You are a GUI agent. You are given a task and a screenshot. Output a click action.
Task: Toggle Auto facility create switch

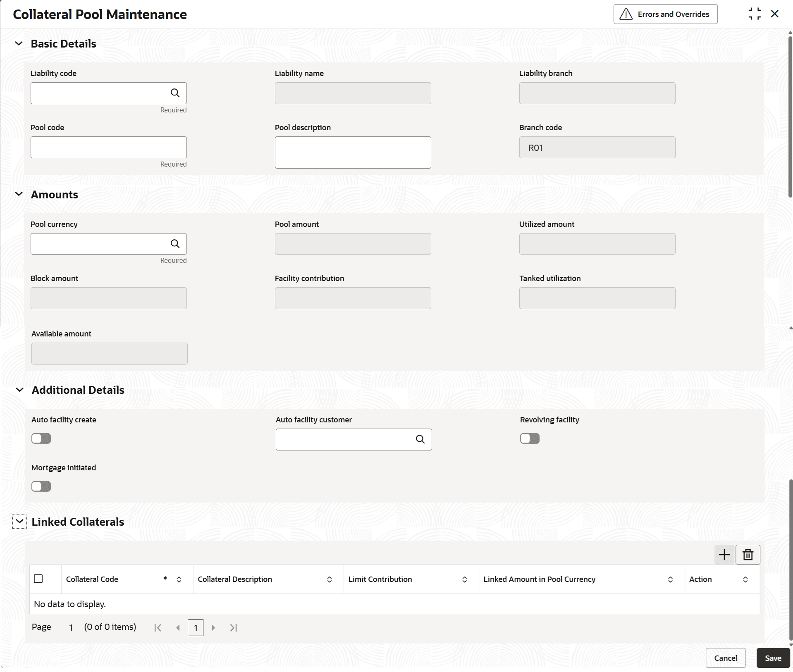(x=41, y=438)
